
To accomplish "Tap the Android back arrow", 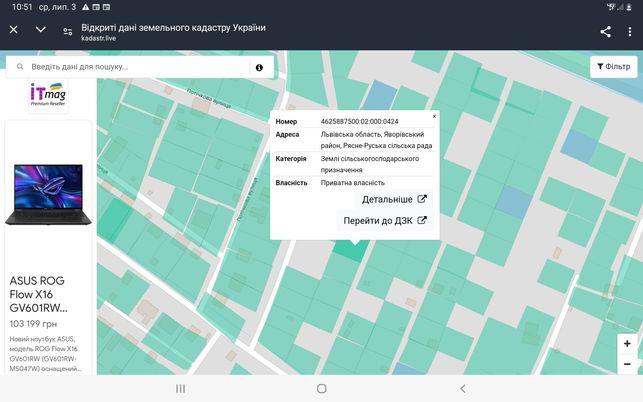I will 463,388.
